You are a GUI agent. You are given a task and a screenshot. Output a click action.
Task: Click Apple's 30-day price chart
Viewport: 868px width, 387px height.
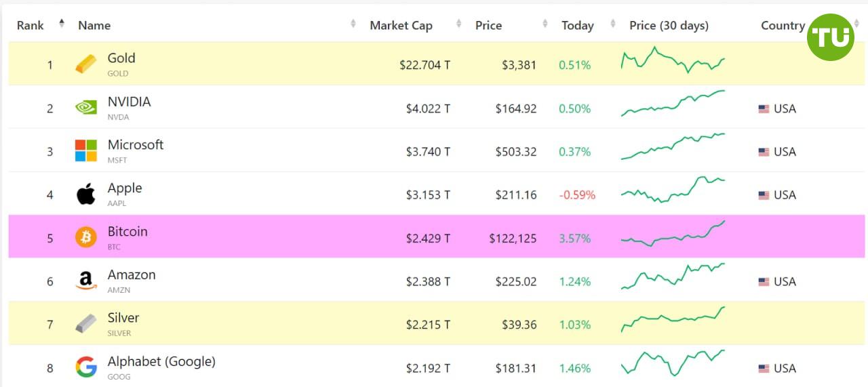[673, 190]
